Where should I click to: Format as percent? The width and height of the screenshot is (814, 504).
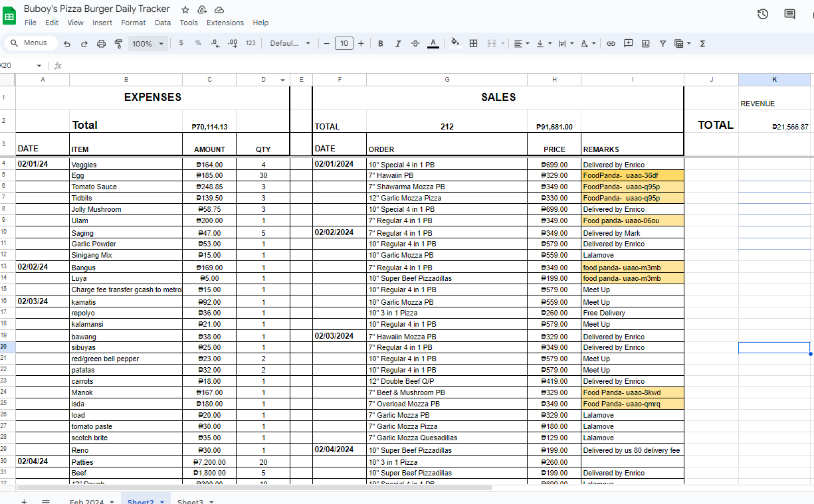pos(198,43)
